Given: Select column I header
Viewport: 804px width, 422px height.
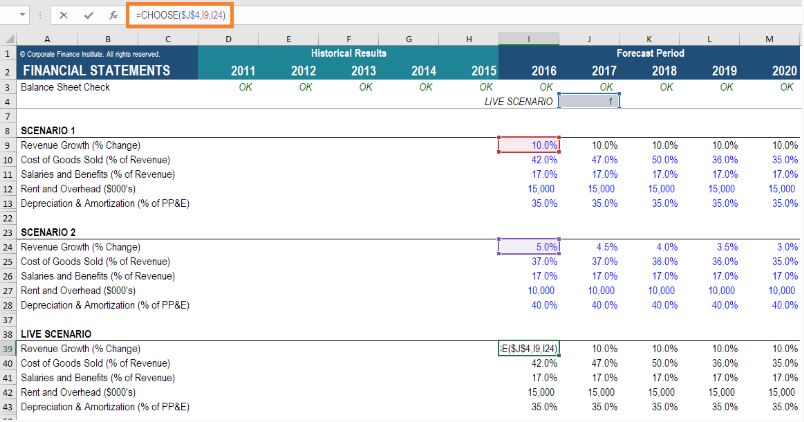Looking at the screenshot, I should tap(529, 39).
